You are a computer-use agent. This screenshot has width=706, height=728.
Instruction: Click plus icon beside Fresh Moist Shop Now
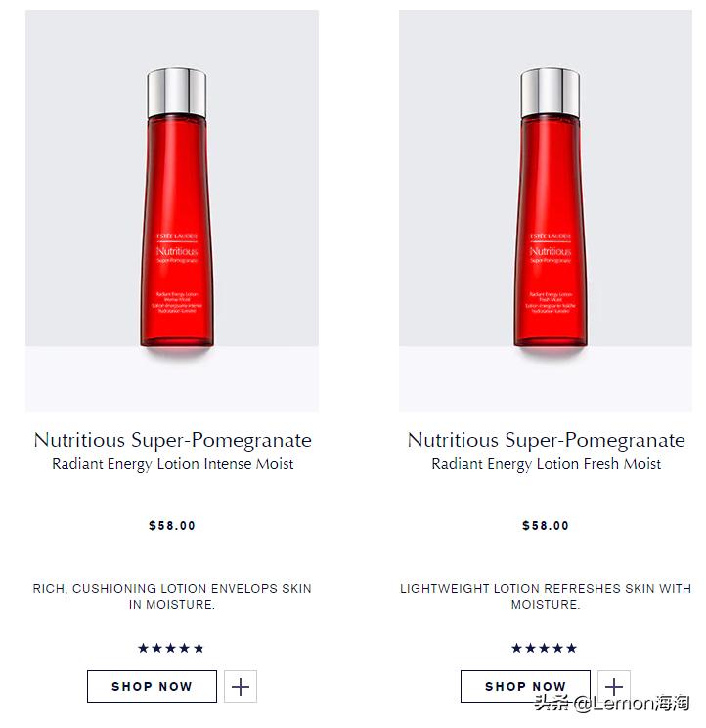613,686
